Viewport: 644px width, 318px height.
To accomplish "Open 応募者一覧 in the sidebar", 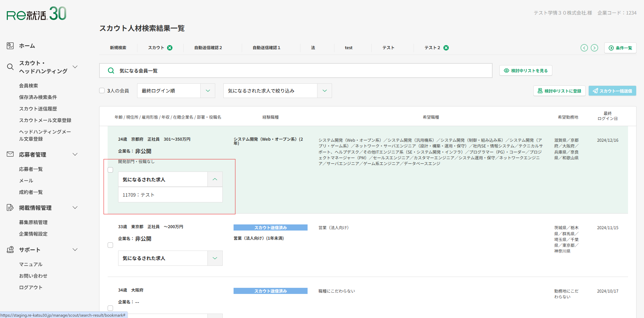I will point(31,169).
